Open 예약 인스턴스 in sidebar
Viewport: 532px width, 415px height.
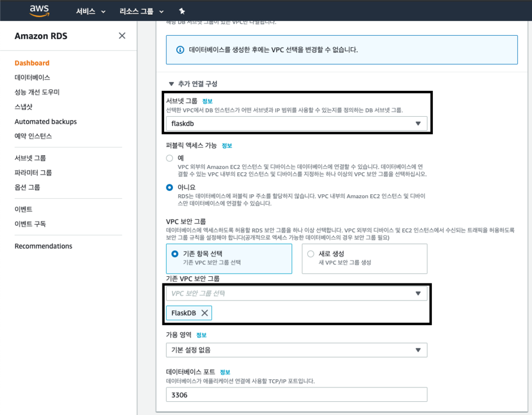(33, 136)
